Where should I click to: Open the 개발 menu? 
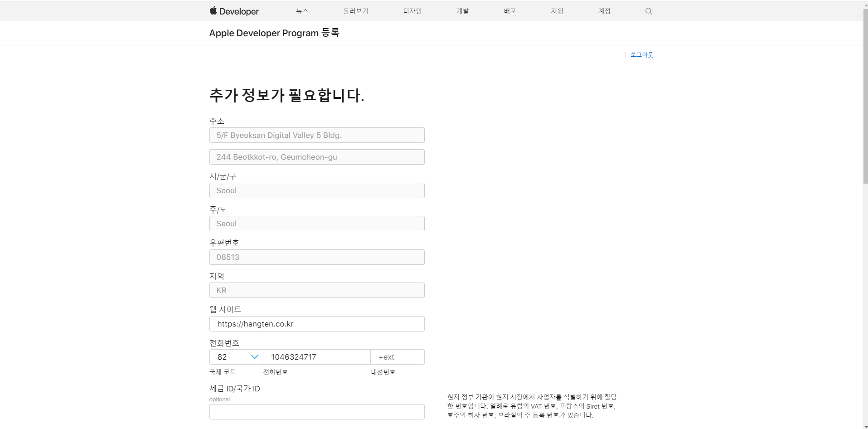(x=463, y=11)
